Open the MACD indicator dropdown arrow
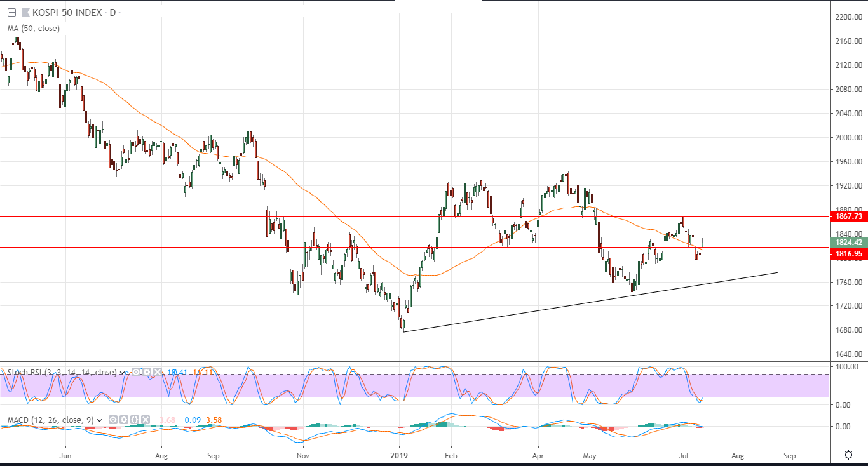Screen dimensions: 868x466 coord(99,420)
